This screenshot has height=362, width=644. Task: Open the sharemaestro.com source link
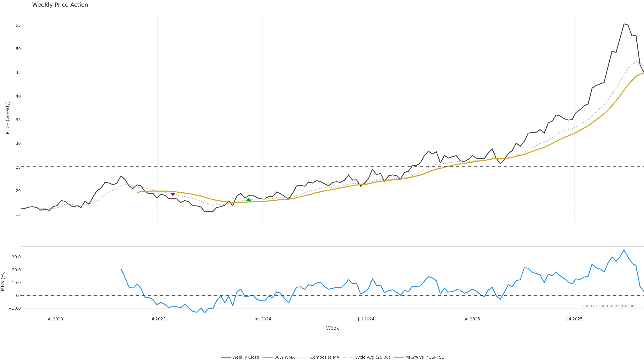(609, 306)
